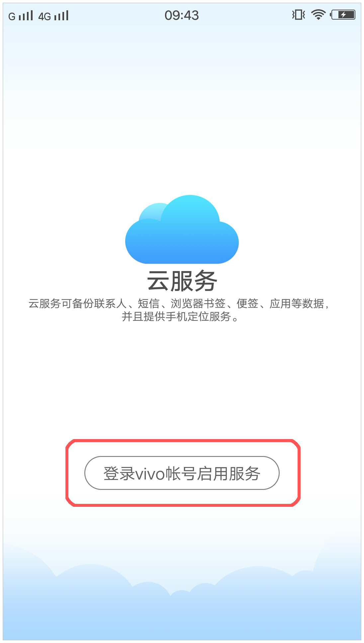The height and width of the screenshot is (643, 364).
Task: Tap the words 应用等数据 in the description
Action: point(297,304)
